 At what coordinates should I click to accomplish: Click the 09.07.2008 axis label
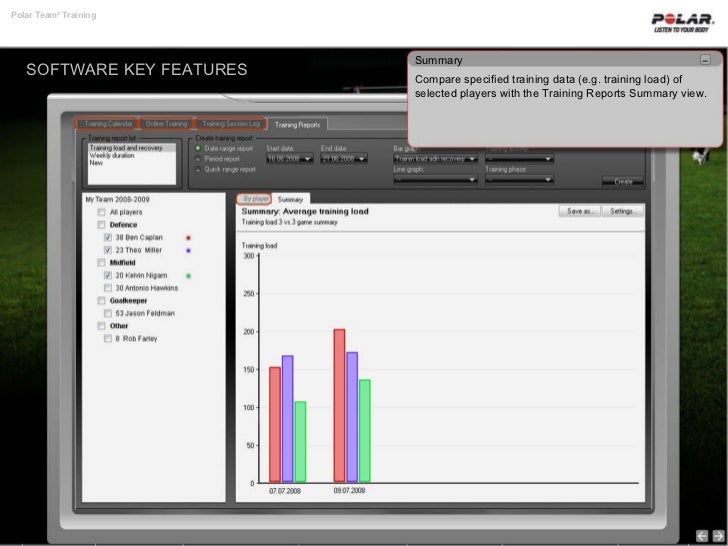click(349, 491)
